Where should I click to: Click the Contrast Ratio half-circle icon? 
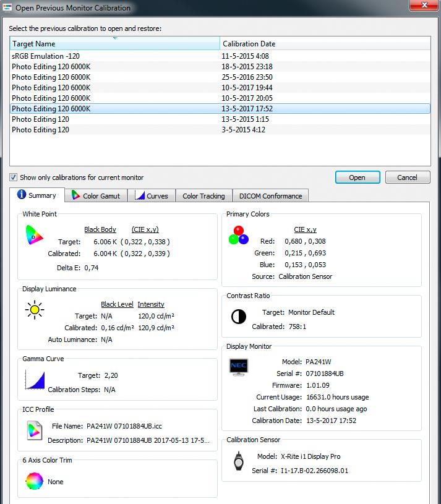coord(239,317)
